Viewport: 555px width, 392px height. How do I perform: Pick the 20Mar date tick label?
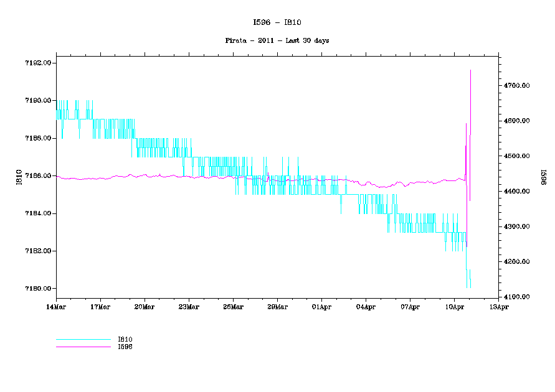click(x=145, y=307)
